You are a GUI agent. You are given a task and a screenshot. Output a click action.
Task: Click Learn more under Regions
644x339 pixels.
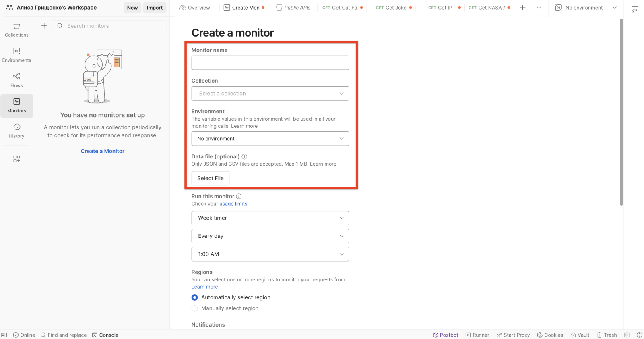pyautogui.click(x=204, y=287)
